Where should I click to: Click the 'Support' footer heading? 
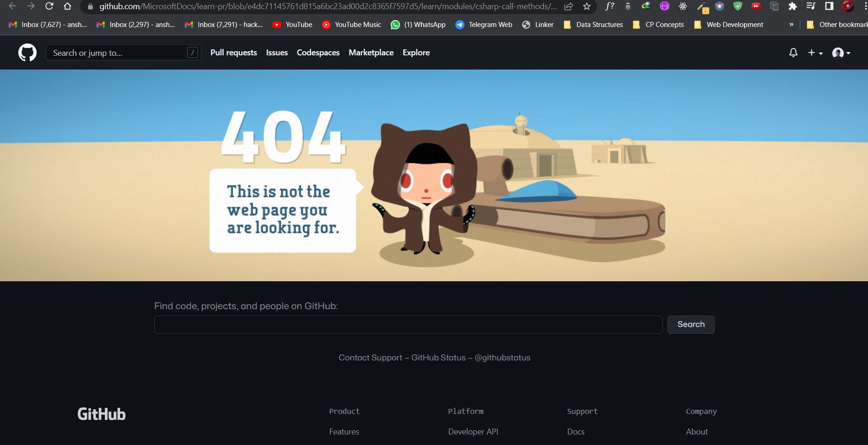click(582, 411)
